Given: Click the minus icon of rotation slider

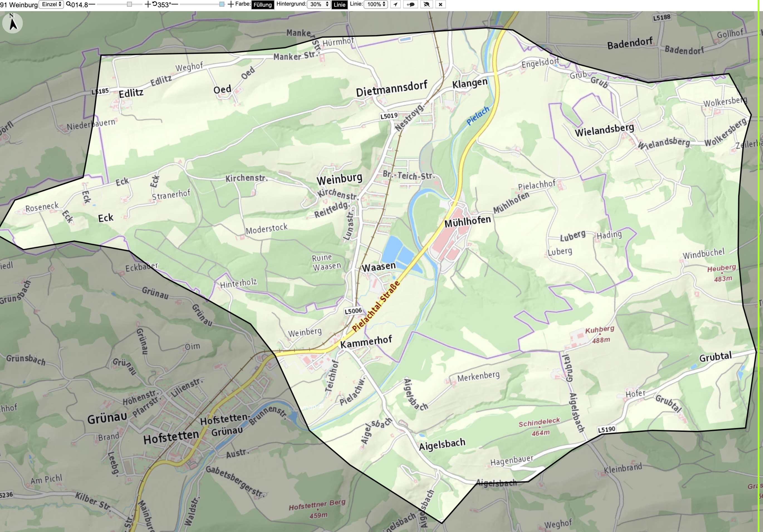Looking at the screenshot, I should click(175, 4).
